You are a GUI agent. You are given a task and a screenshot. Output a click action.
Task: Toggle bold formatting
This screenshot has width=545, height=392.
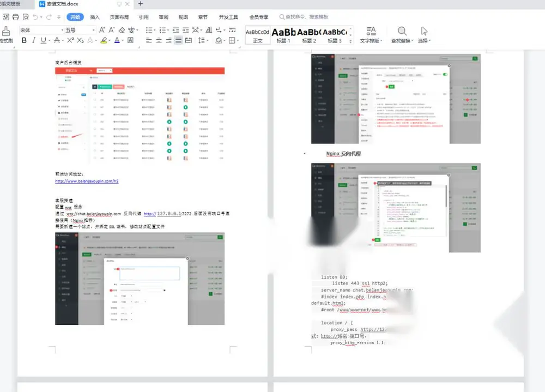(x=24, y=40)
